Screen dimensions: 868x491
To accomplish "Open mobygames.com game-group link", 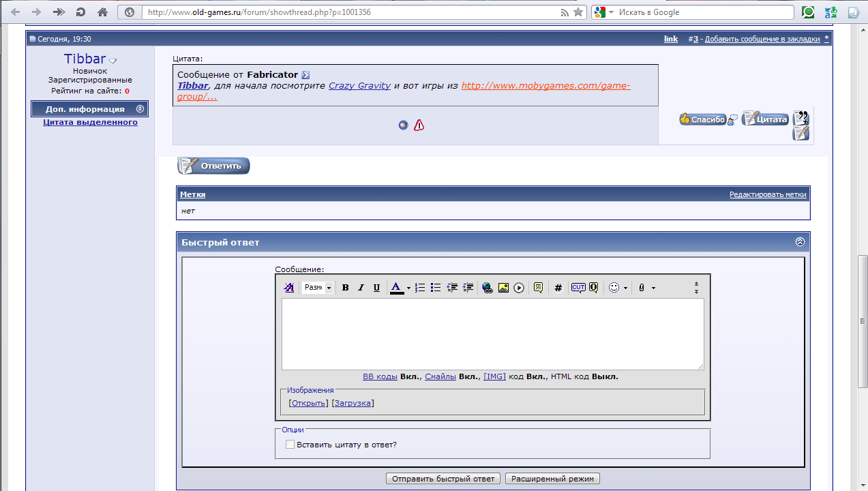I will pos(404,91).
